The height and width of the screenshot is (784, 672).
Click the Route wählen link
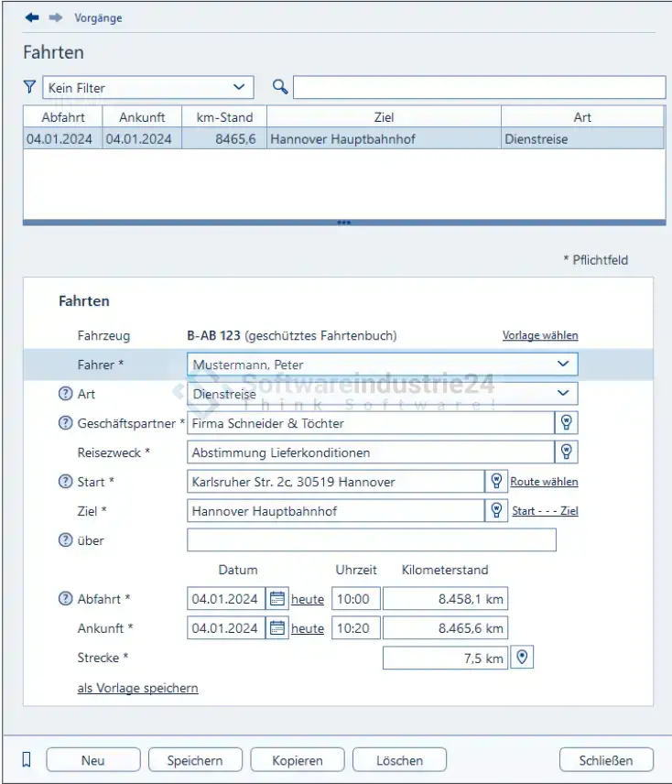544,482
